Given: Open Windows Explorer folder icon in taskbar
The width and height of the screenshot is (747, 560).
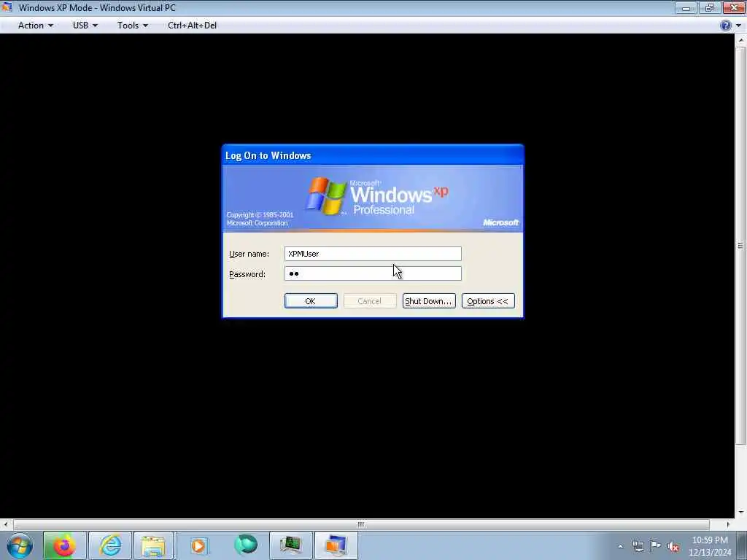Looking at the screenshot, I should coord(155,545).
